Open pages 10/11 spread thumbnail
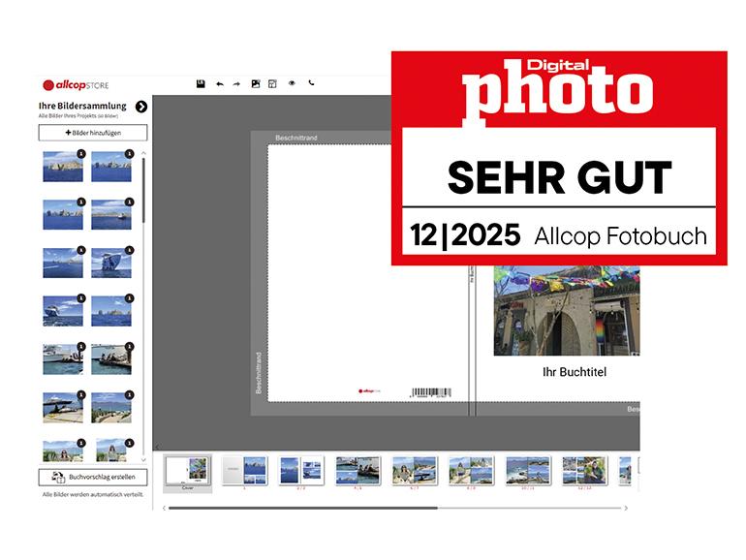 528,471
